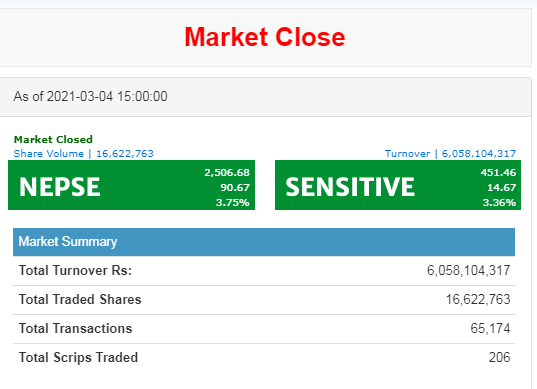Click the NEPSE 3.75% change
Viewport: 537px width, 389px height.
coord(233,202)
